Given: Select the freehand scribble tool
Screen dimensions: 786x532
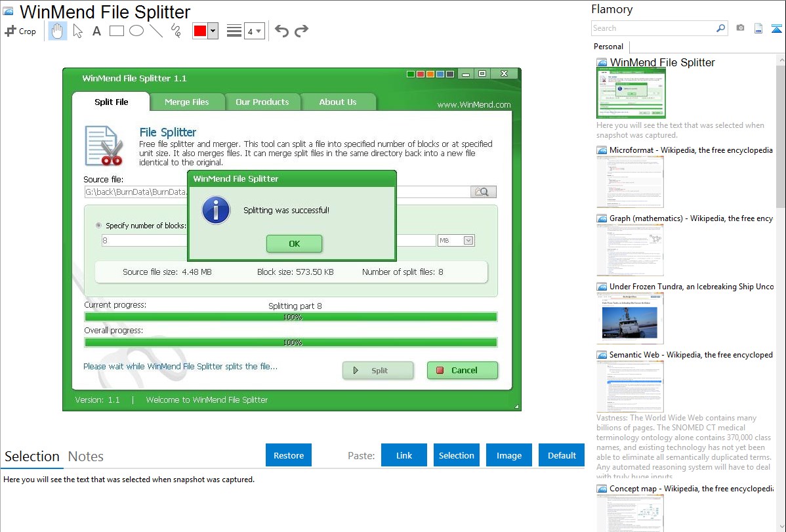Looking at the screenshot, I should [x=176, y=31].
